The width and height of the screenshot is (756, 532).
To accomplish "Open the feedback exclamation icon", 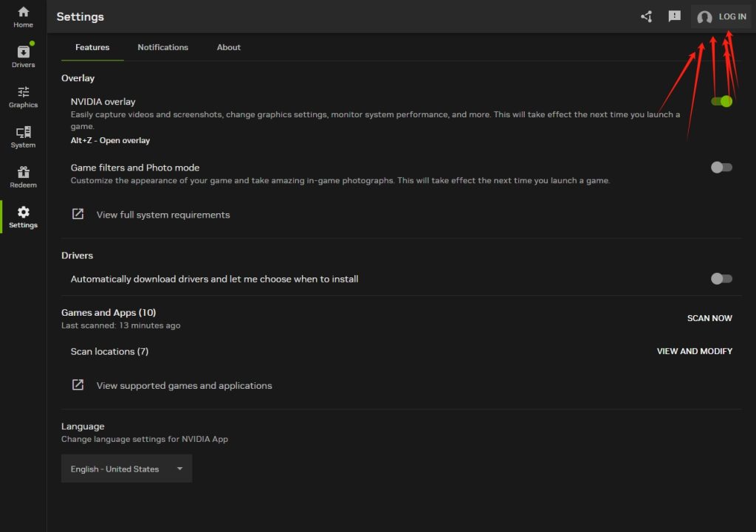I will [674, 16].
